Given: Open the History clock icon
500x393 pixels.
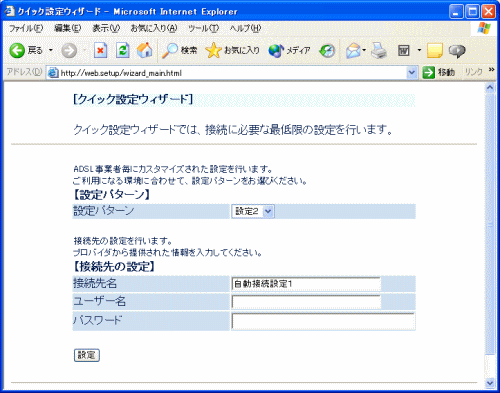Looking at the screenshot, I should click(327, 51).
